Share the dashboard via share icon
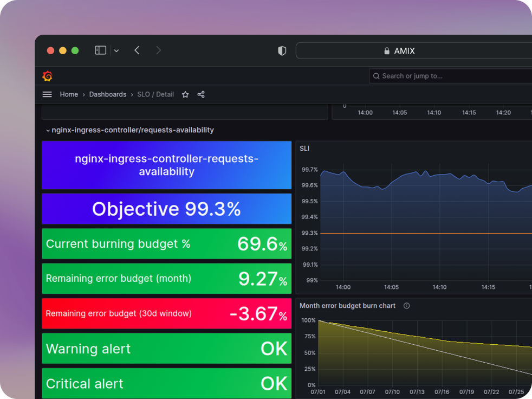This screenshot has height=399, width=532. coord(201,94)
